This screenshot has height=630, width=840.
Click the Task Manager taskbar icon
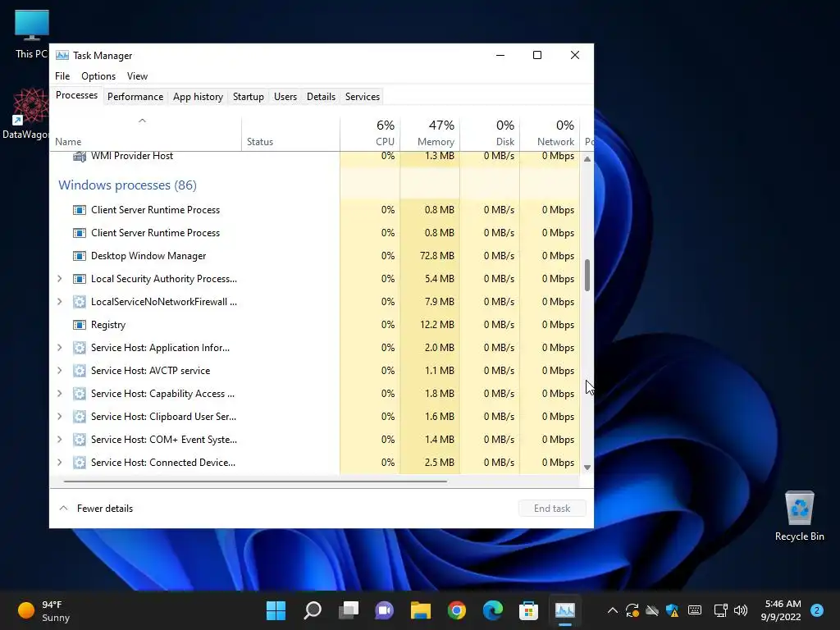coord(565,610)
